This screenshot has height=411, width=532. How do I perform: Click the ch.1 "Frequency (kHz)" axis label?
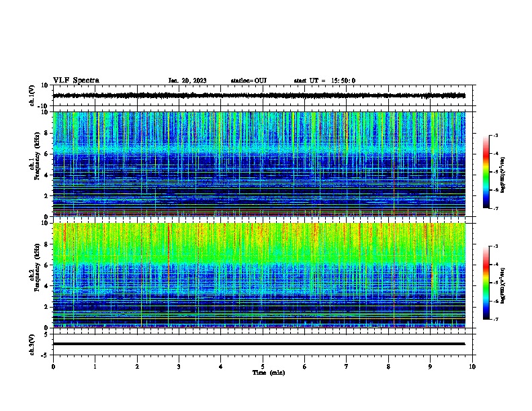[x=37, y=156]
